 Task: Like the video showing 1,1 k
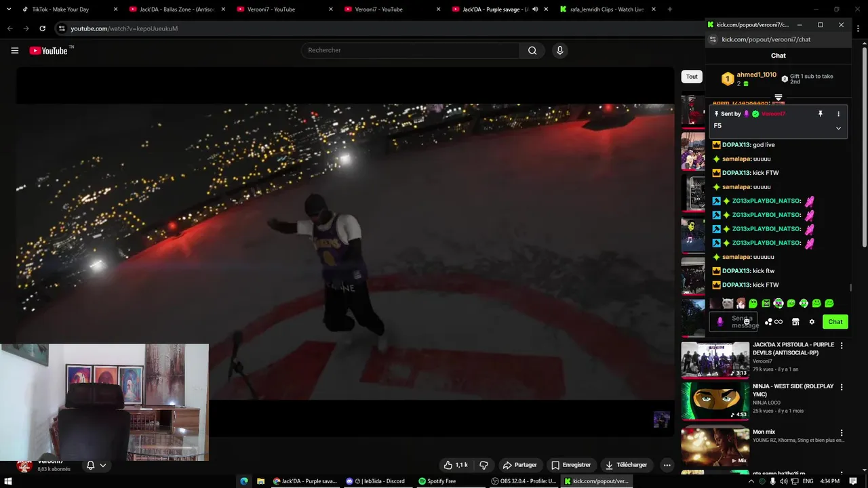click(x=456, y=465)
